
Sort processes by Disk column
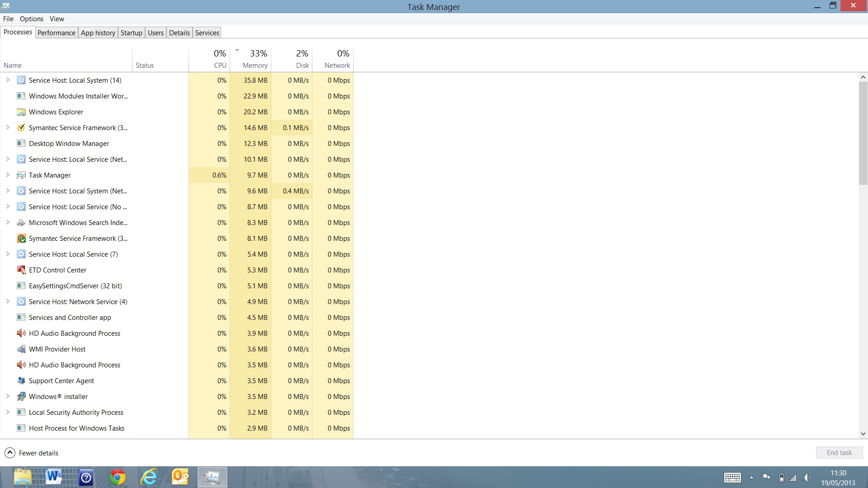(292, 59)
